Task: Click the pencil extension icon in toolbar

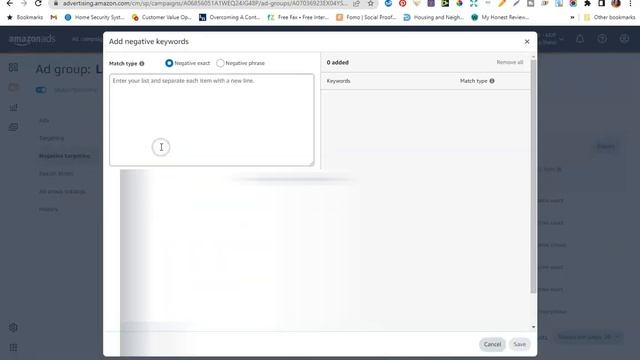Action: (x=502, y=4)
